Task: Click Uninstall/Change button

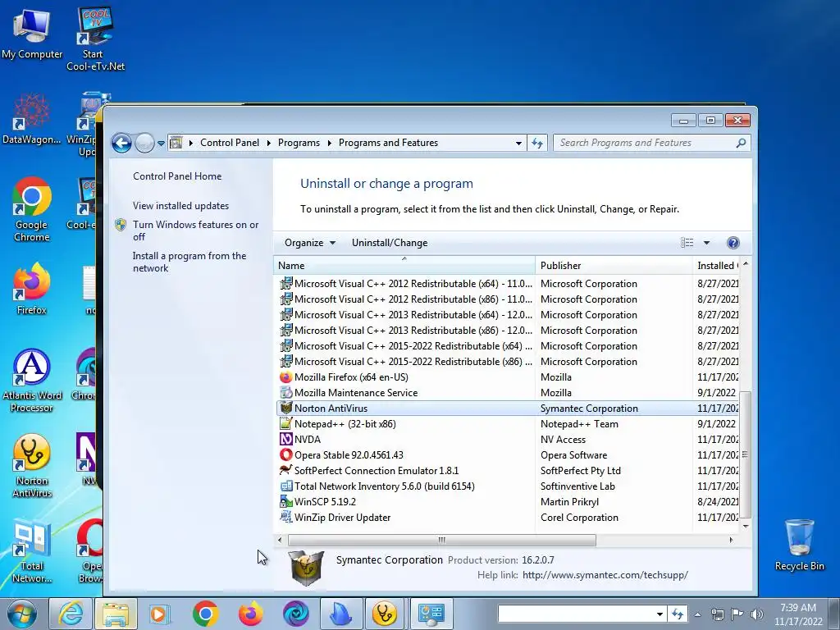Action: 390,243
